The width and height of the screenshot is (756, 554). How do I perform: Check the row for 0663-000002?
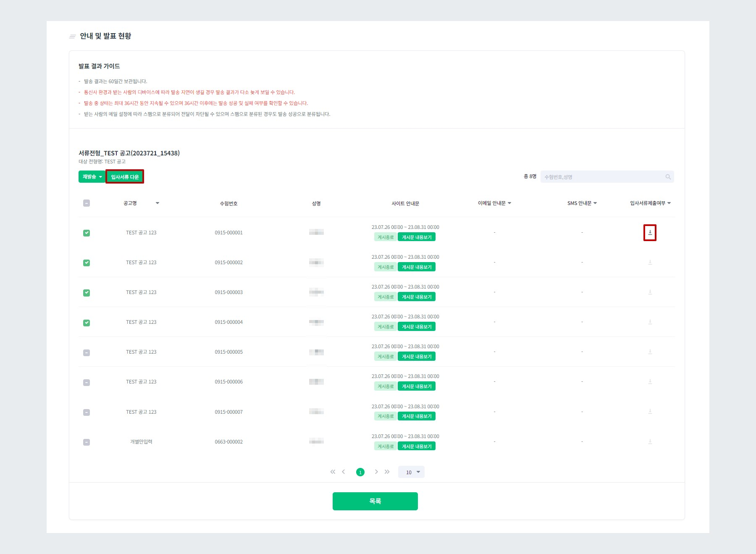point(87,442)
